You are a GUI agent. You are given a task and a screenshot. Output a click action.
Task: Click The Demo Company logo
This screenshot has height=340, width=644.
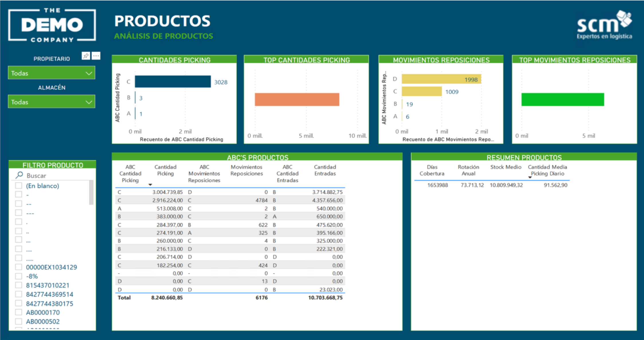pyautogui.click(x=52, y=25)
